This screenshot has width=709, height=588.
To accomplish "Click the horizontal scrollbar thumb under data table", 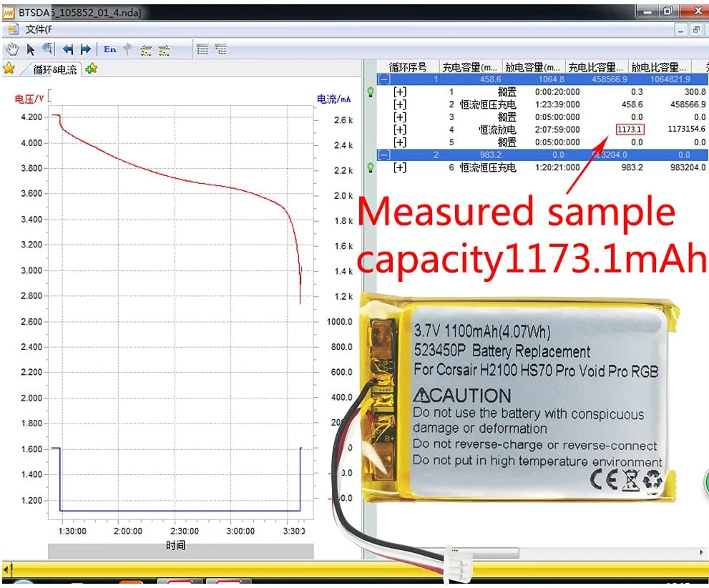I will (x=486, y=552).
